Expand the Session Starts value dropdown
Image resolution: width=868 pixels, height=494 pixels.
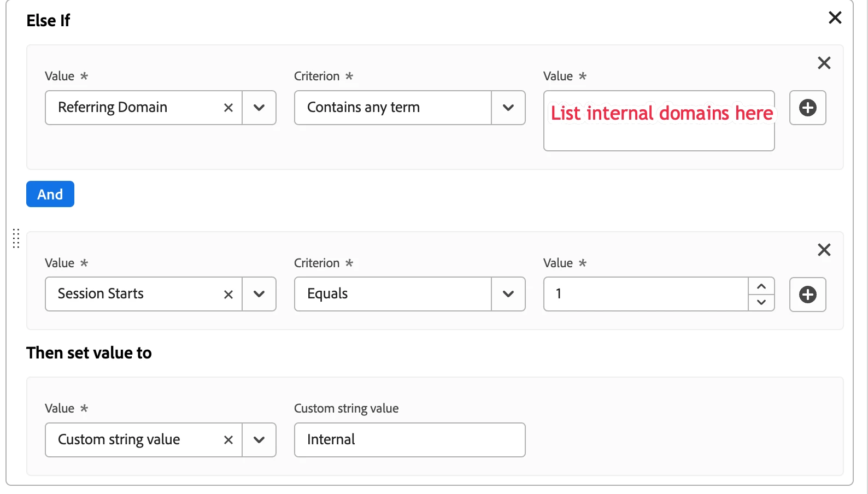point(259,295)
